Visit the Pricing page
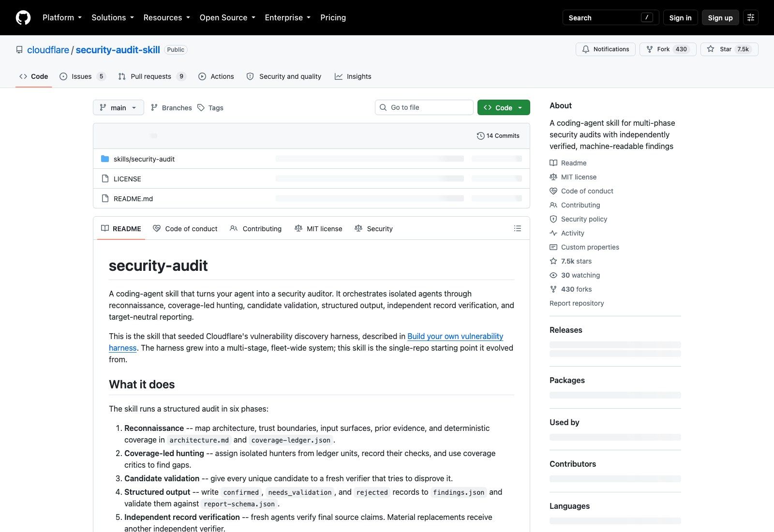The height and width of the screenshot is (532, 774). pyautogui.click(x=333, y=17)
